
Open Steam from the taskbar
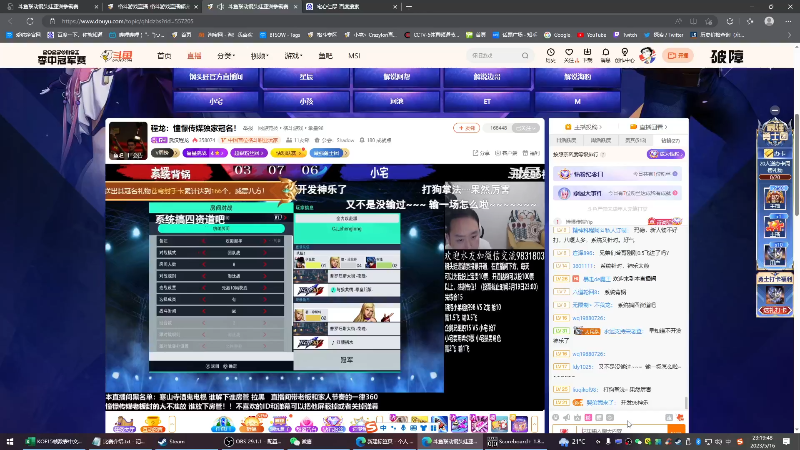[171, 442]
